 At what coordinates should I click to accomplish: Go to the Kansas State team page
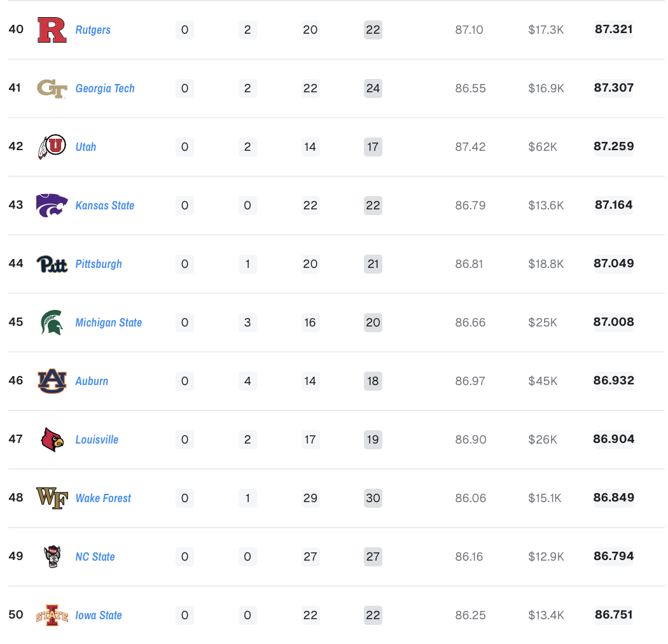[105, 206]
